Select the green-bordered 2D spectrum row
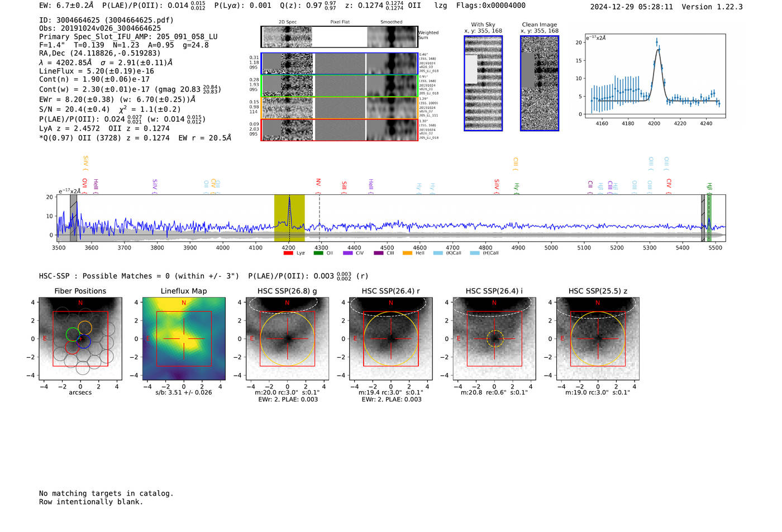782x532 pixels. (x=340, y=86)
